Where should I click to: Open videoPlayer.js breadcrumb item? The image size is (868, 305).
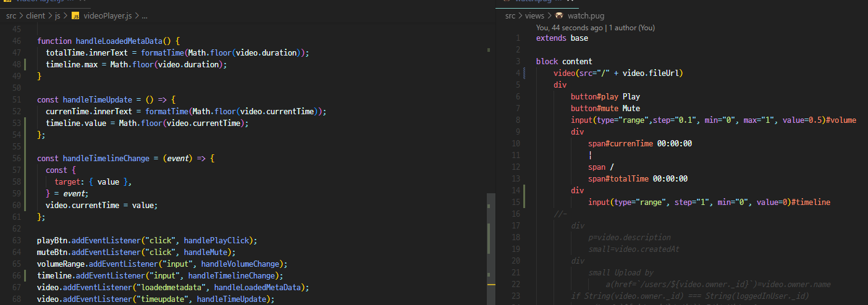pyautogui.click(x=106, y=15)
